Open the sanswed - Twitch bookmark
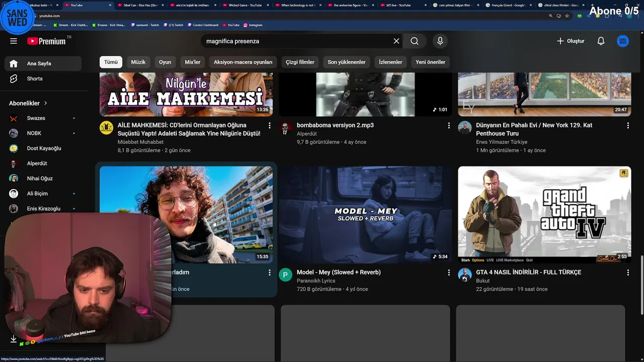This screenshot has width=644, height=362. (144, 25)
